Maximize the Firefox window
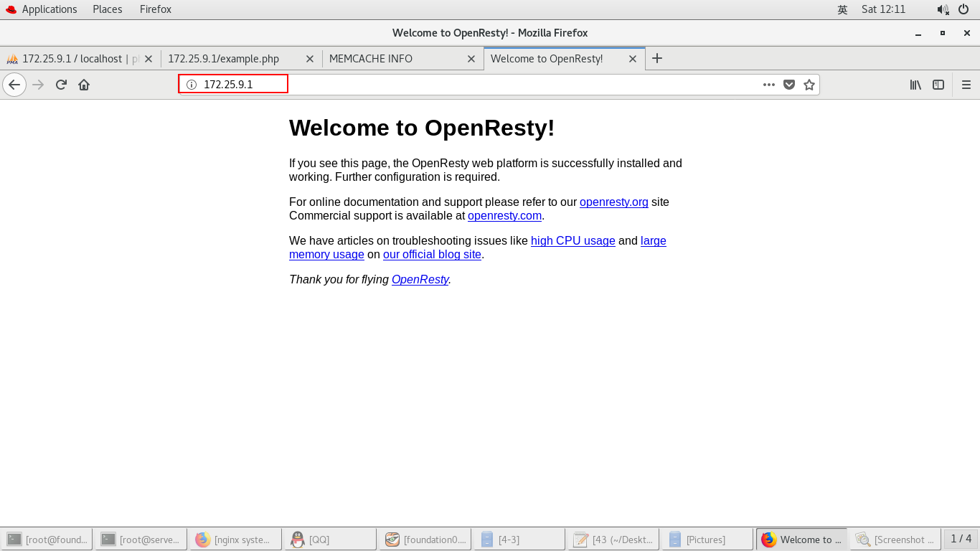Screen dimensions: 980x551 [x=943, y=33]
